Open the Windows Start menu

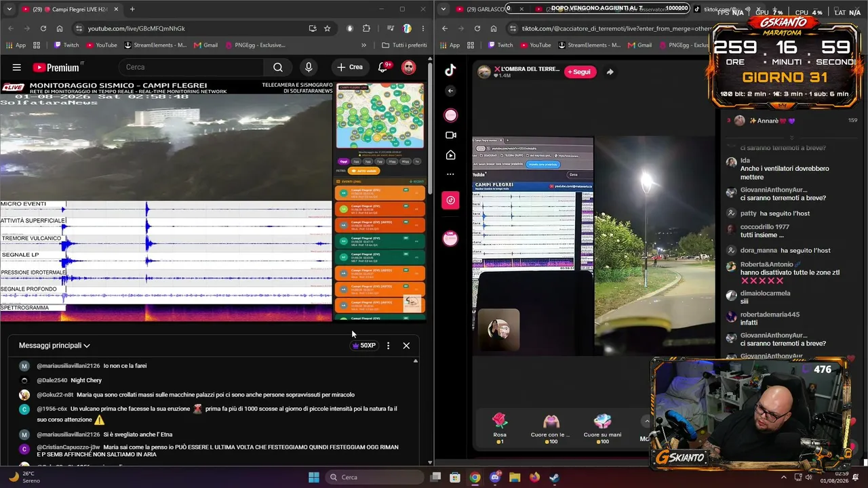pos(314,477)
